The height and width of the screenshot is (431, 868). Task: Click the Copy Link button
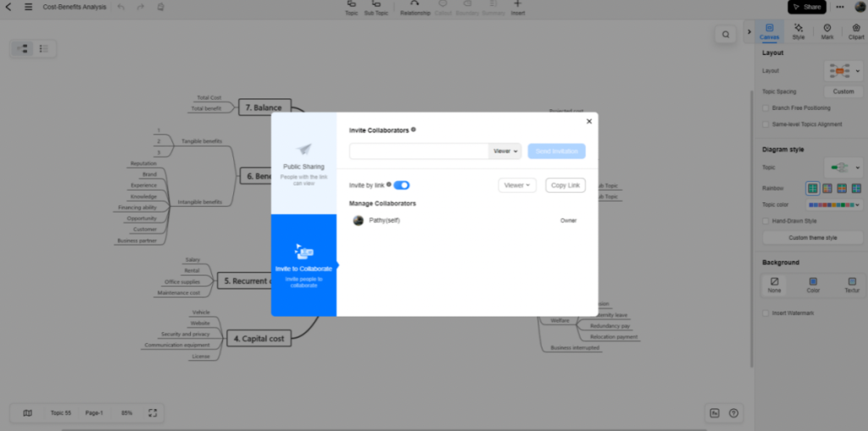point(565,185)
